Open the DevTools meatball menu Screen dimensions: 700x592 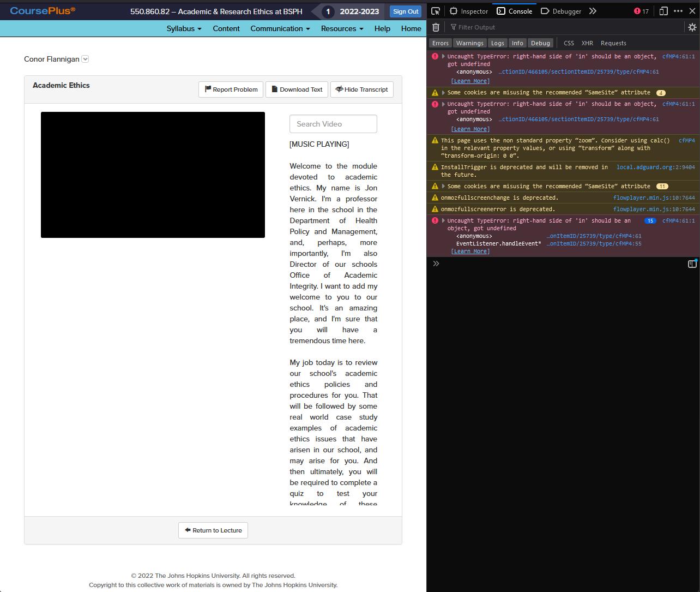coord(678,10)
